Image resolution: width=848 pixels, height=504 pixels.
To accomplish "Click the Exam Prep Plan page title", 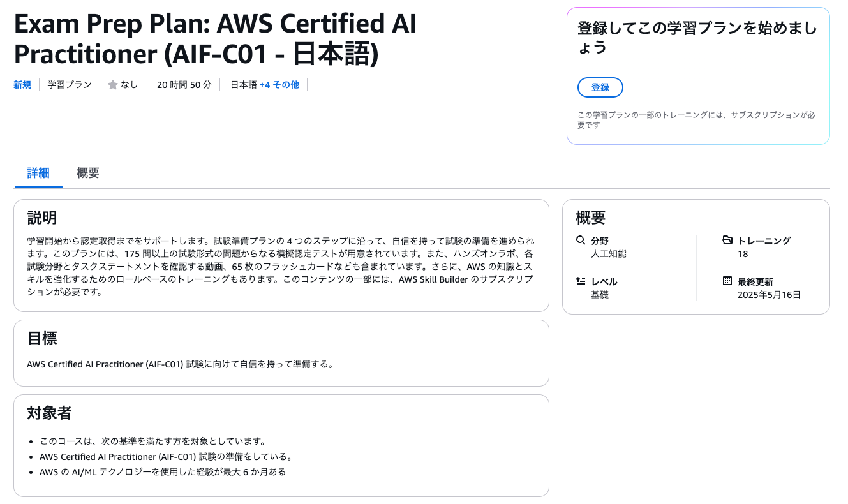I will click(x=215, y=39).
